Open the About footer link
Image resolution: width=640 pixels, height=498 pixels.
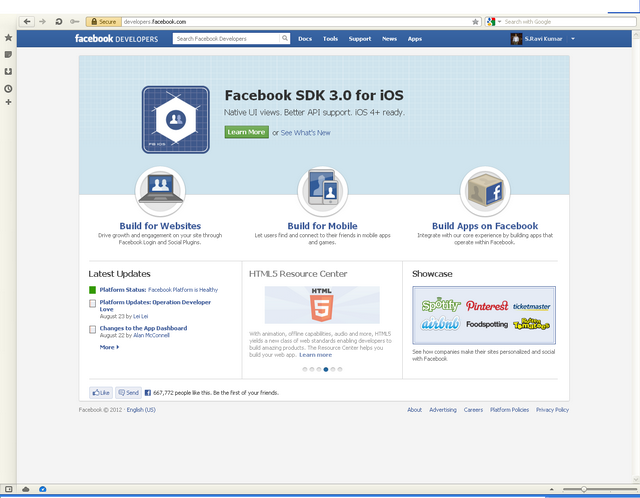[414, 410]
